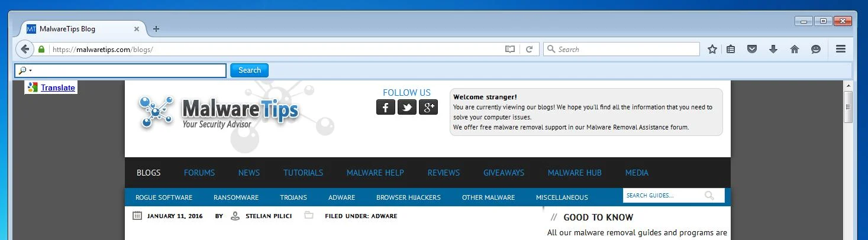This screenshot has width=868, height=240.
Task: Click scrollbar up arrow
Action: pos(848,86)
